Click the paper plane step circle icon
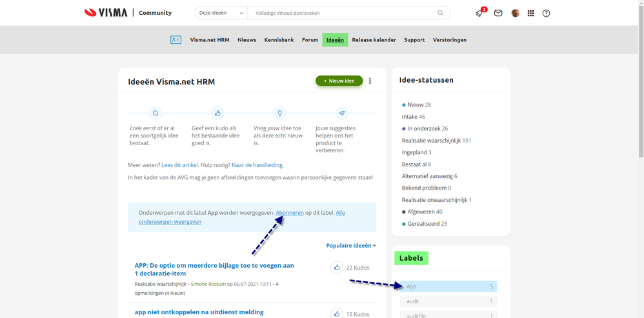 point(342,113)
